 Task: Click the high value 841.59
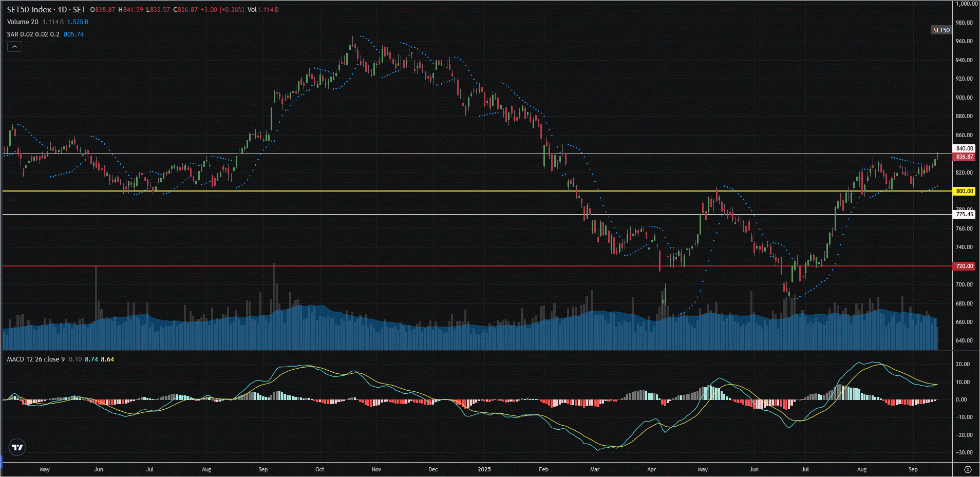coord(133,10)
